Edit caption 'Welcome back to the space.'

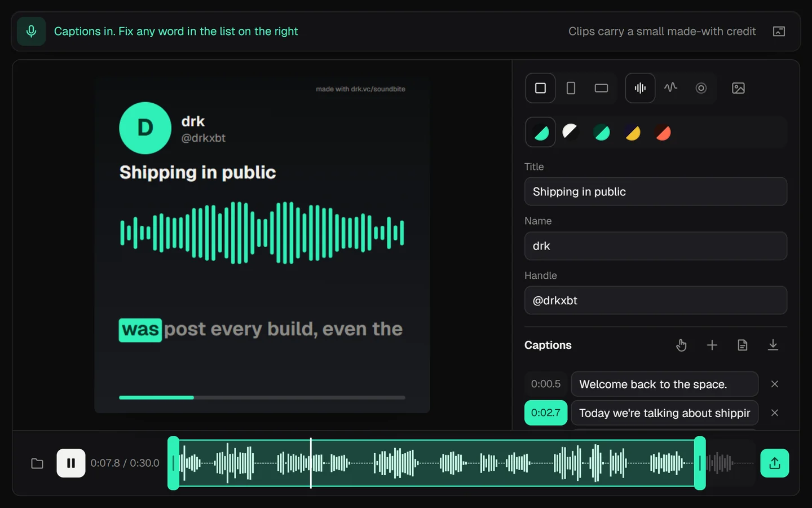pos(664,384)
